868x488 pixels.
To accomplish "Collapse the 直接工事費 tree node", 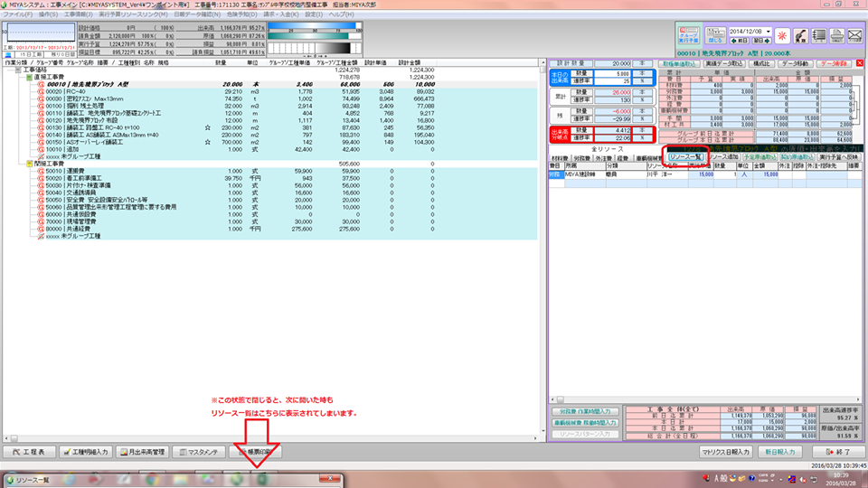I will (29, 78).
